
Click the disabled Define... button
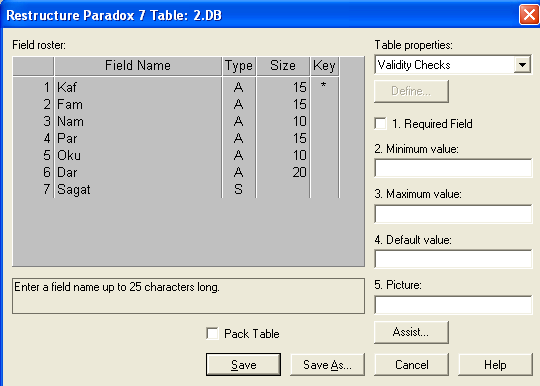[x=411, y=91]
